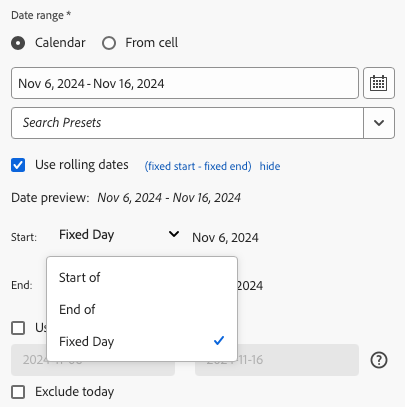Select the From cell radio option
Screen dimensions: 405x407
tap(109, 43)
